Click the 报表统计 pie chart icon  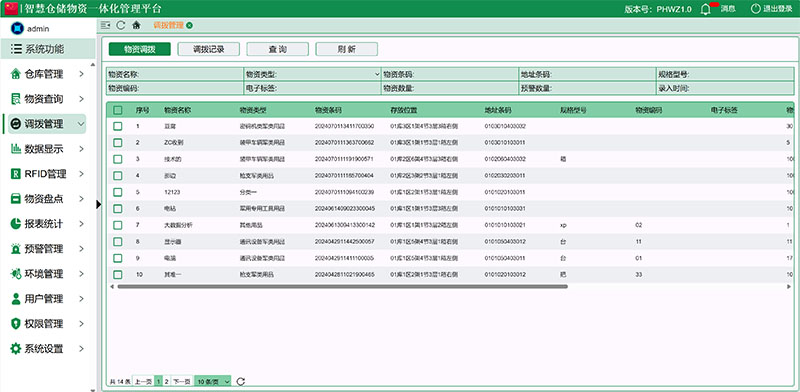(x=16, y=224)
